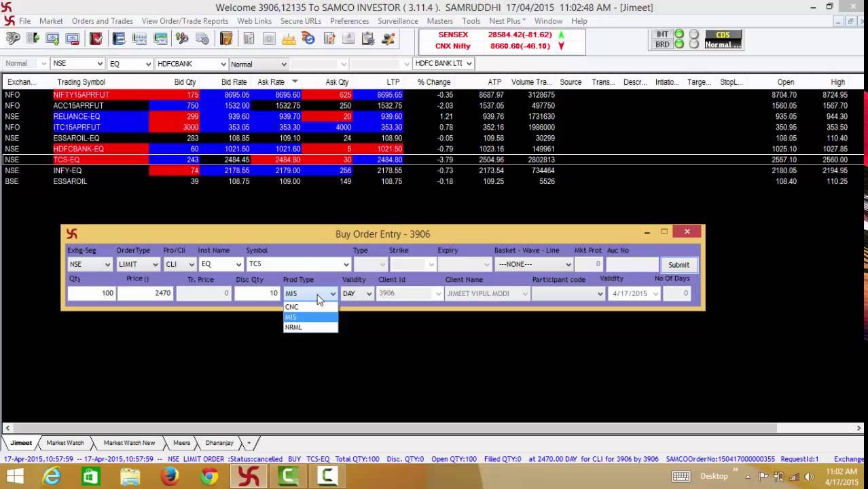Open the Pro/Cli CLI dropdown
Viewport: 868px width, 489px height.
[x=191, y=264]
